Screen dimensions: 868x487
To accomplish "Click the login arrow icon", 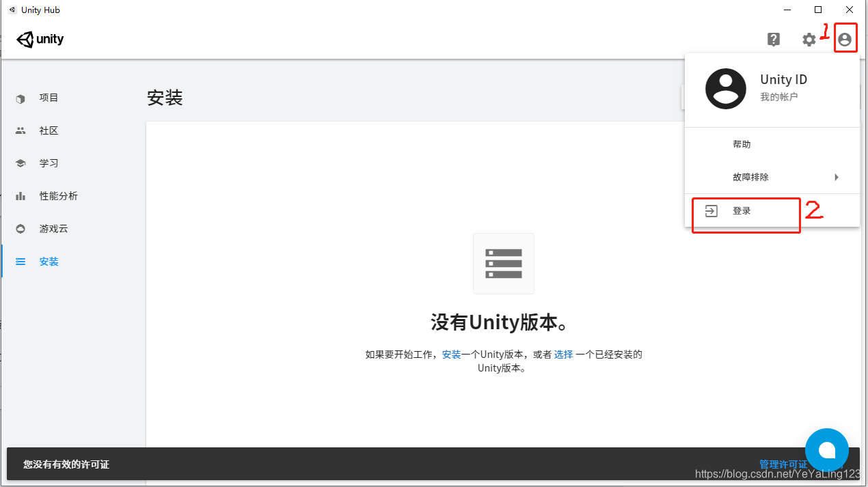I will click(x=711, y=211).
